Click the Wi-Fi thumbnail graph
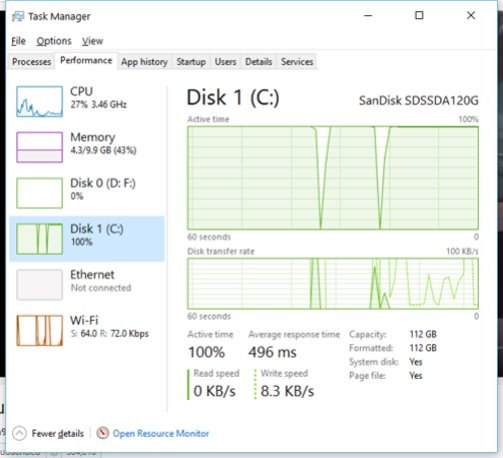The height and width of the screenshot is (458, 503). tap(39, 330)
